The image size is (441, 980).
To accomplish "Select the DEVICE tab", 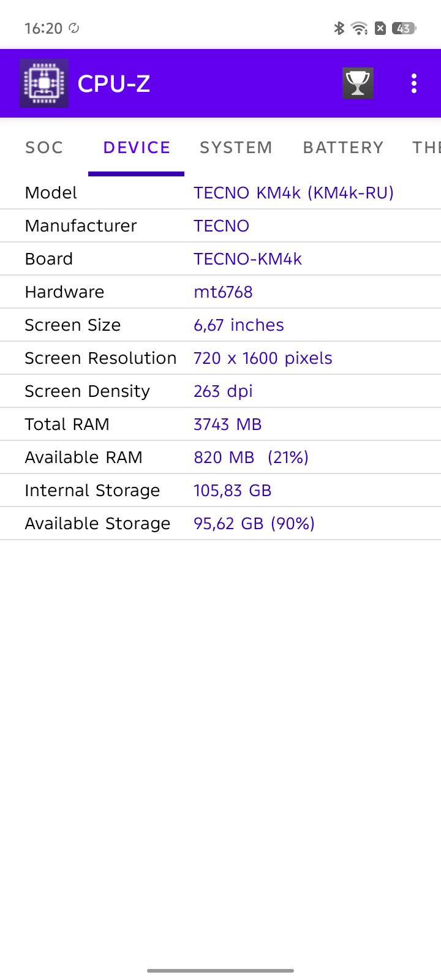I will [137, 148].
